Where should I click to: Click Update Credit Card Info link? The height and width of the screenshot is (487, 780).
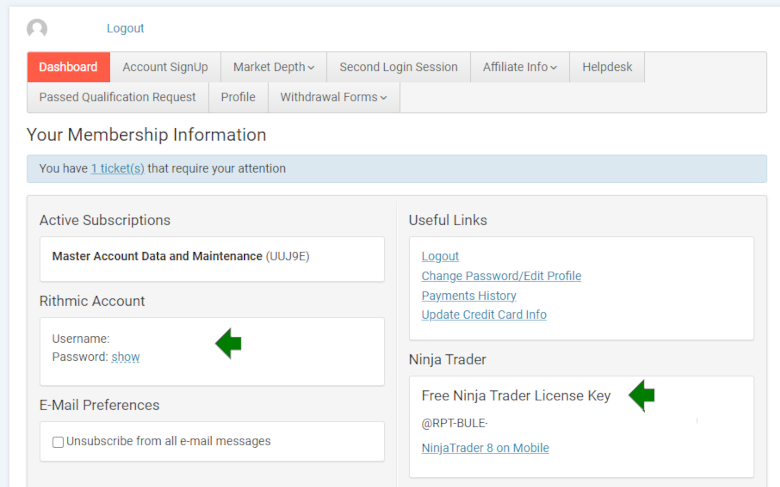click(x=483, y=315)
